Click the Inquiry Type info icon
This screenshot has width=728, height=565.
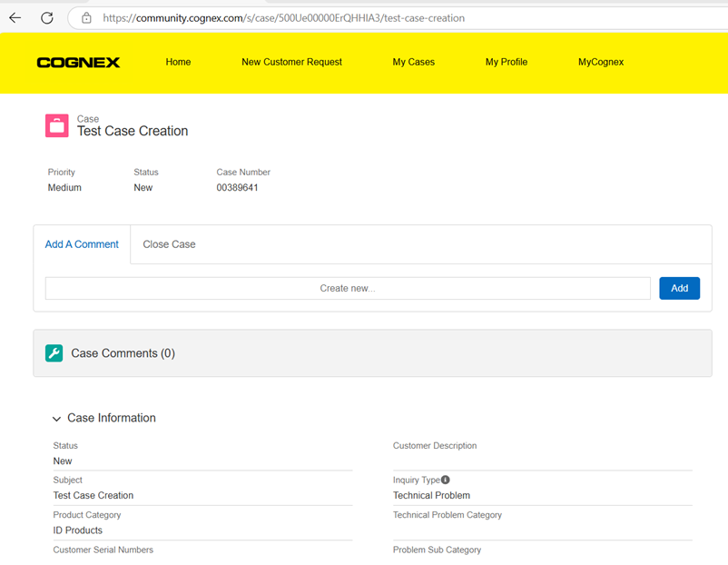click(x=446, y=480)
